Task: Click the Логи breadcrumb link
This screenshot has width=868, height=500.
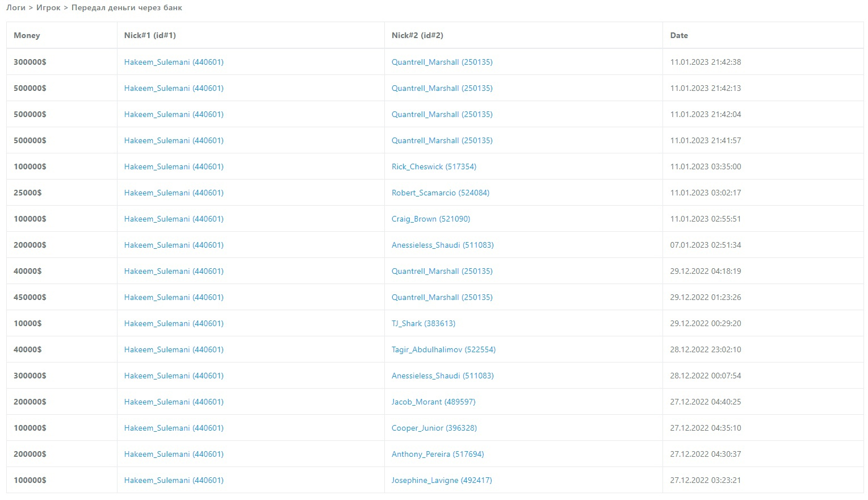Action: (x=16, y=8)
